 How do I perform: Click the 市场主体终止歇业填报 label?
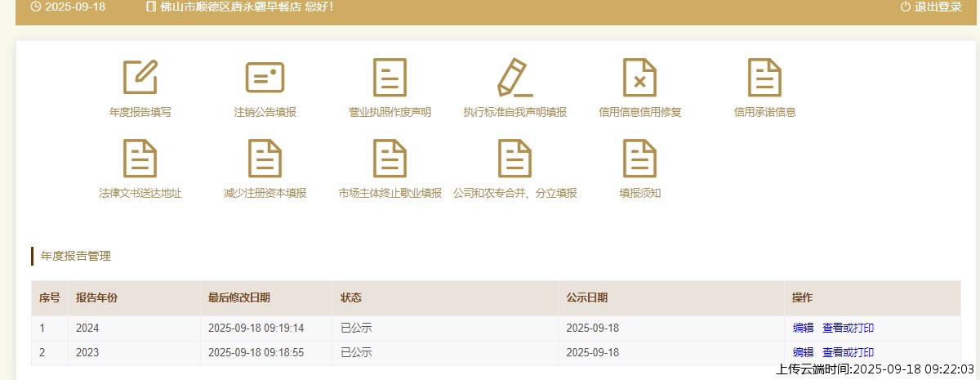click(390, 194)
